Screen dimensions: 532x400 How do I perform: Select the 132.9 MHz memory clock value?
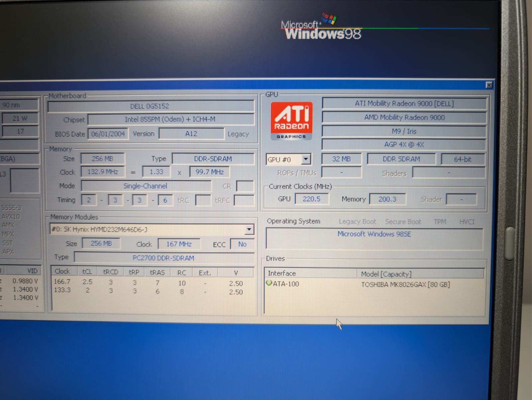(x=103, y=172)
